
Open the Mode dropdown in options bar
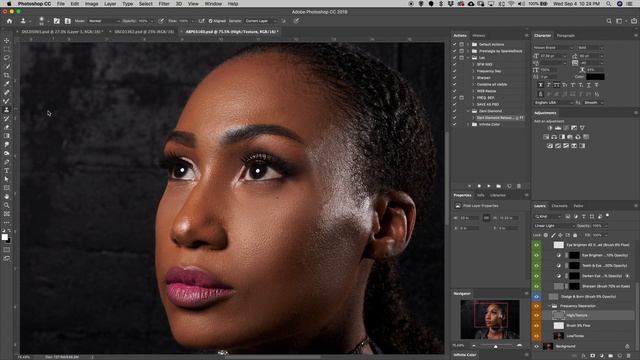tap(104, 21)
